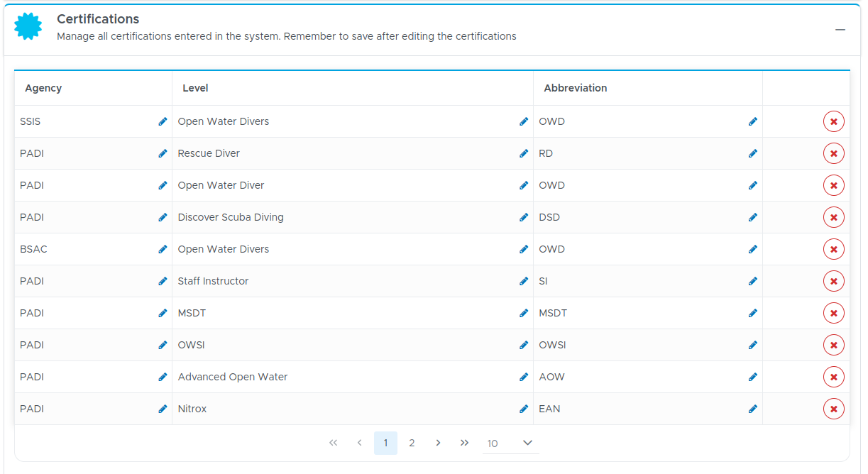Screen dimensions: 868x474
Task: Open the rows-per-page dropdown showing 10
Action: pyautogui.click(x=511, y=443)
